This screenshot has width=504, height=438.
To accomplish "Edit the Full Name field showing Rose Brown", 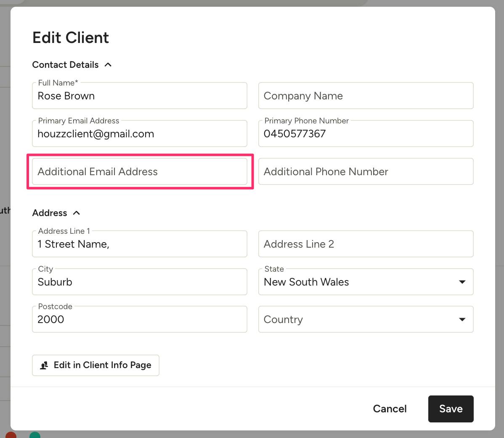I will pyautogui.click(x=140, y=96).
